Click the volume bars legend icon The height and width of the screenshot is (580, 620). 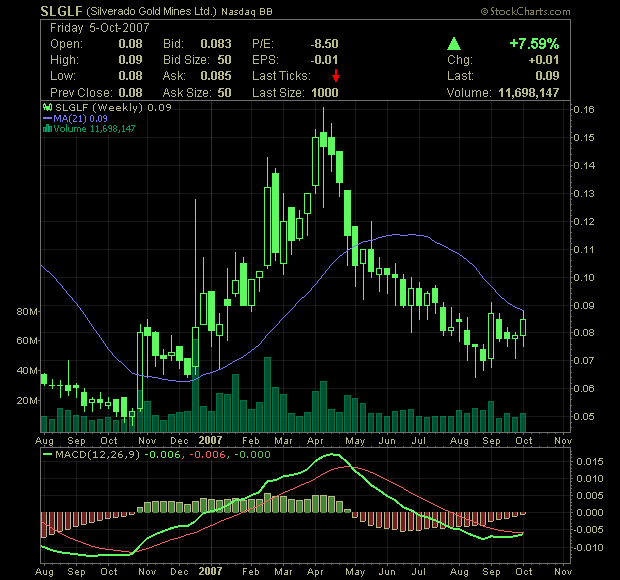(x=47, y=128)
